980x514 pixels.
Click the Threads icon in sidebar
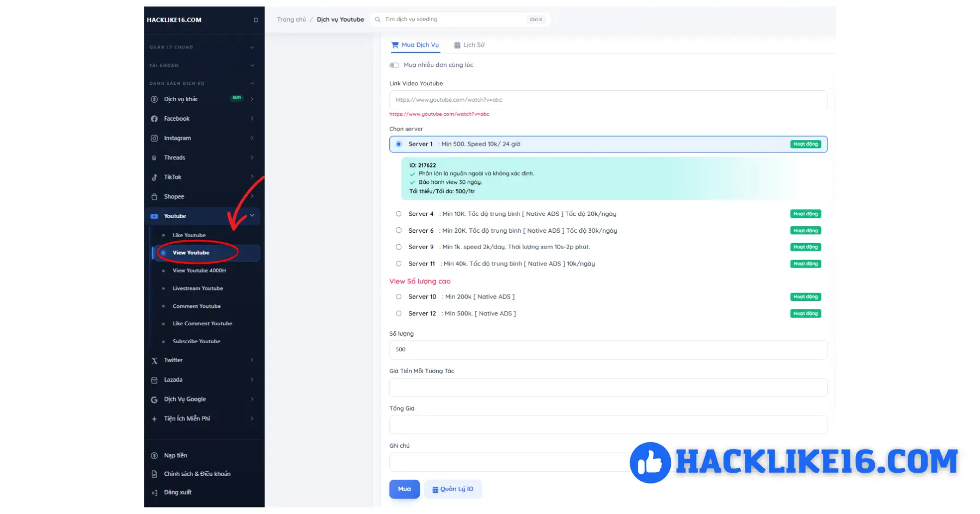pyautogui.click(x=154, y=158)
